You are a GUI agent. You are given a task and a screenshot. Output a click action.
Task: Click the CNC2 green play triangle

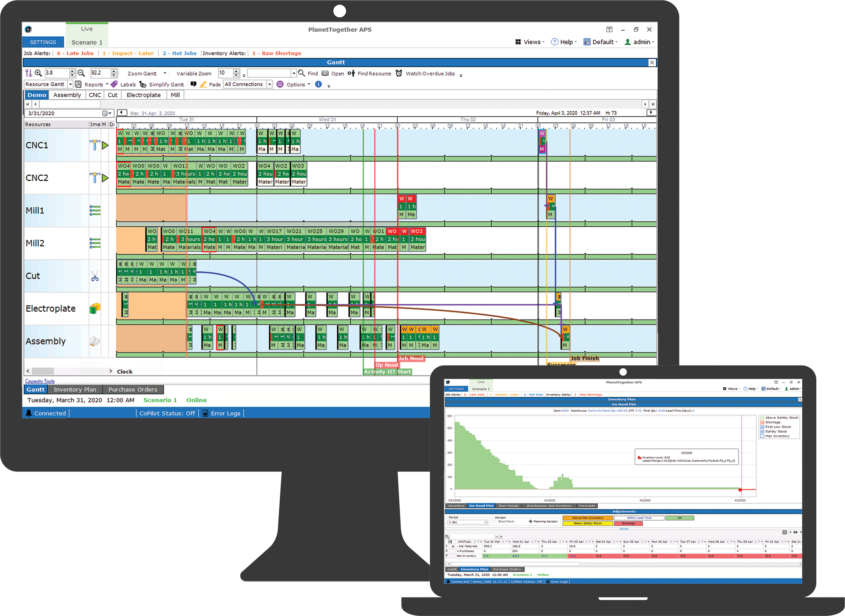pos(105,178)
